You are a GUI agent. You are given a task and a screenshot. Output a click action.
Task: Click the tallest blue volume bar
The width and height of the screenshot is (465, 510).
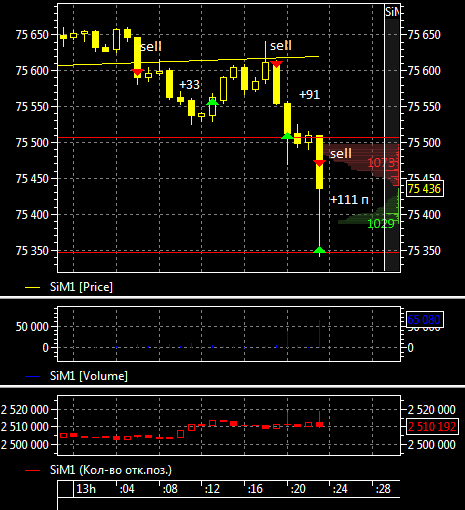click(319, 334)
